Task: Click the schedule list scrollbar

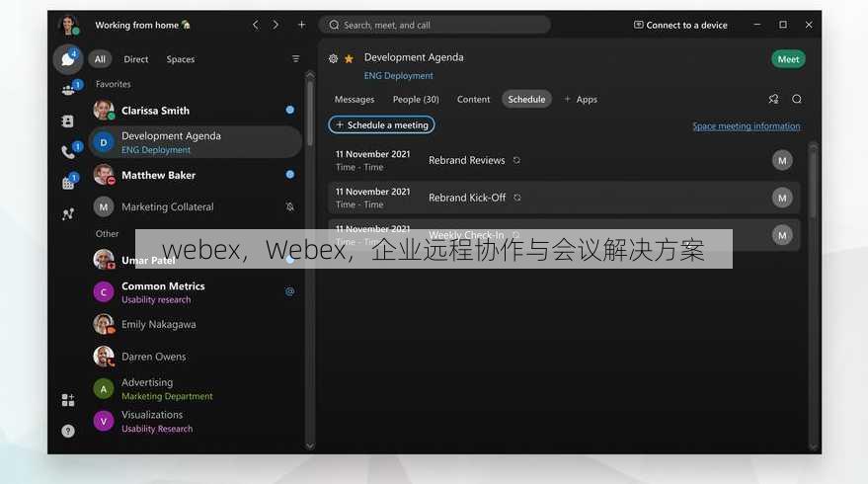Action: pos(813,183)
